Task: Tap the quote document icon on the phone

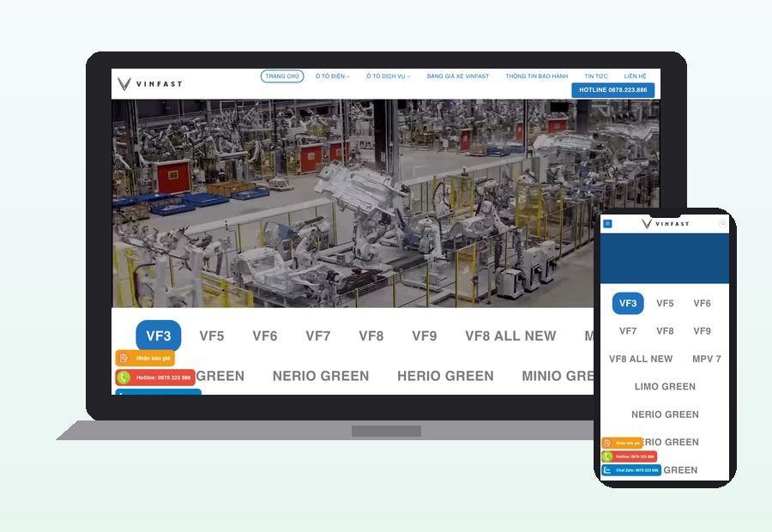Action: 607,443
